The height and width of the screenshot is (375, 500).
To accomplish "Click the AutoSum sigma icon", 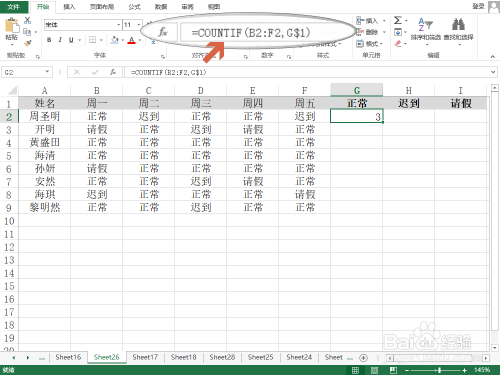I will pyautogui.click(x=398, y=20).
